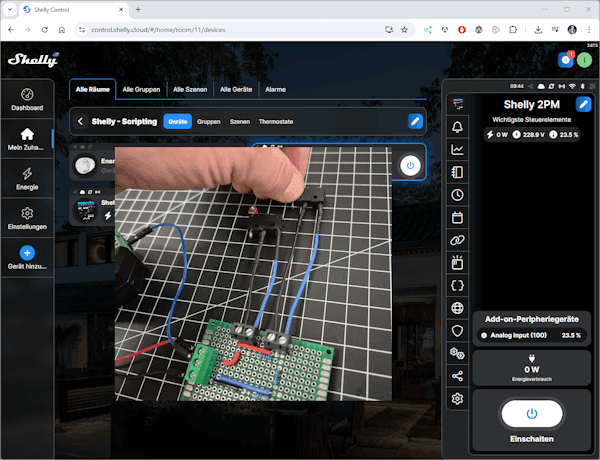Screen dimensions: 600x460
Task: Switch to the Alarme tab
Action: (x=275, y=90)
